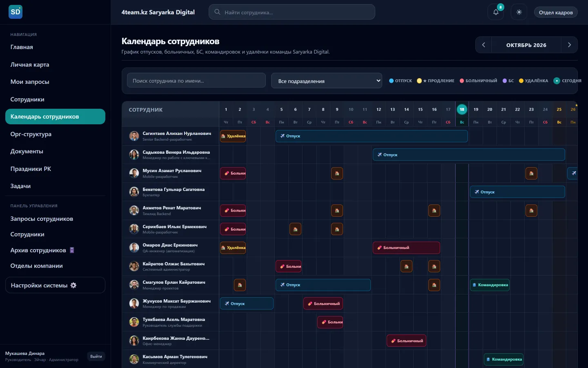Go to previous month arrow

pos(483,45)
